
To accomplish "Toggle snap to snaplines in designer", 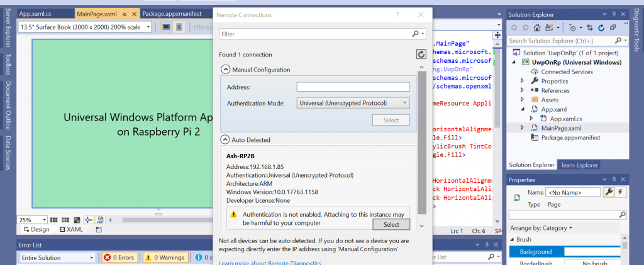I will click(88, 220).
